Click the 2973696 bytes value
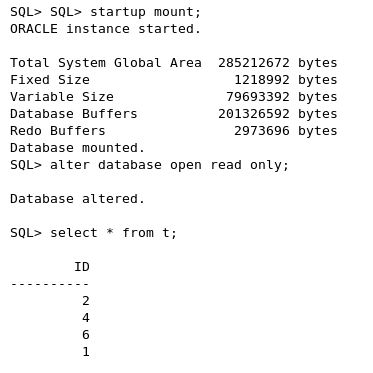 click(x=286, y=131)
